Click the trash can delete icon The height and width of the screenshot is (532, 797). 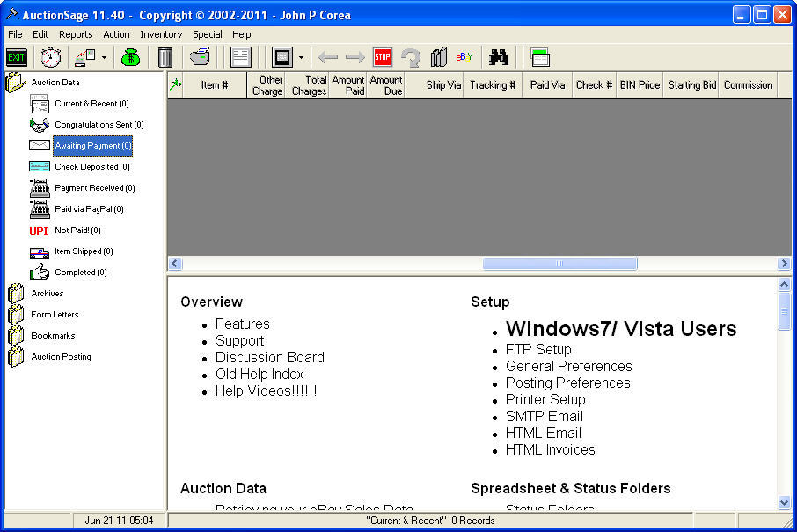pos(165,57)
